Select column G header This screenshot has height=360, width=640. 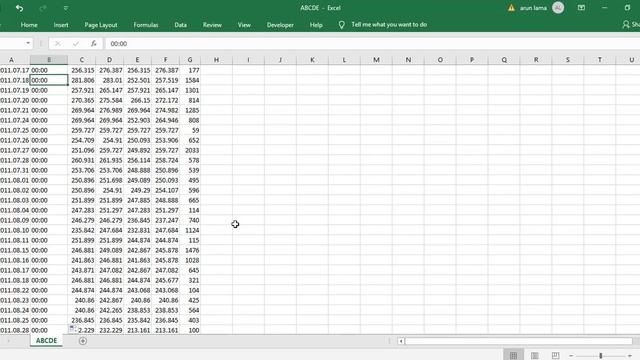[190, 60]
